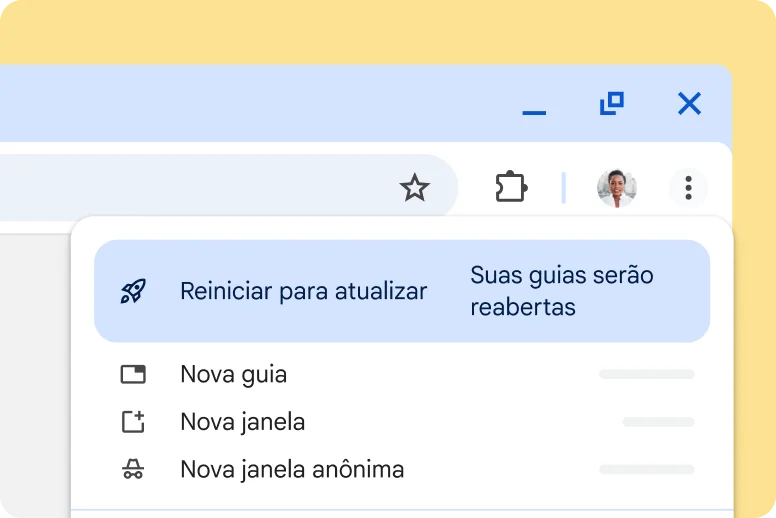The width and height of the screenshot is (776, 518).
Task: Click the Nova janela window icon
Action: click(133, 422)
